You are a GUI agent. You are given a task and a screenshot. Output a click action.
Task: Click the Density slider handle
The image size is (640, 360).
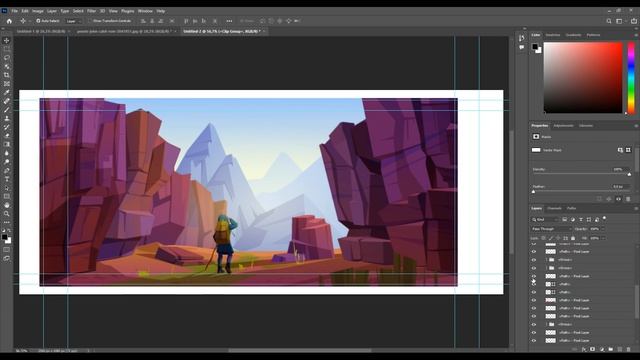pyautogui.click(x=629, y=174)
